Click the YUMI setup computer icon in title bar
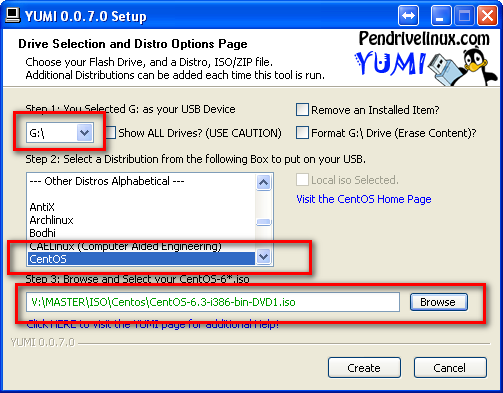This screenshot has height=393, width=503. 13,15
